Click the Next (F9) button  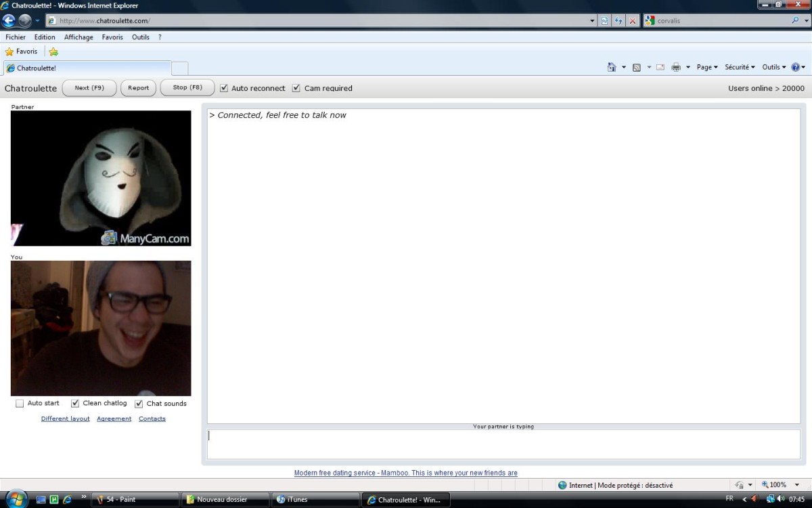coord(89,88)
